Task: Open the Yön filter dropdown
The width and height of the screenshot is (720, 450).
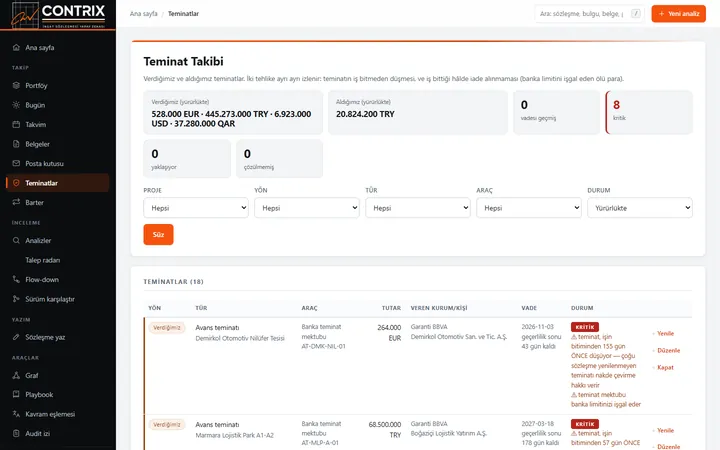Action: (307, 208)
